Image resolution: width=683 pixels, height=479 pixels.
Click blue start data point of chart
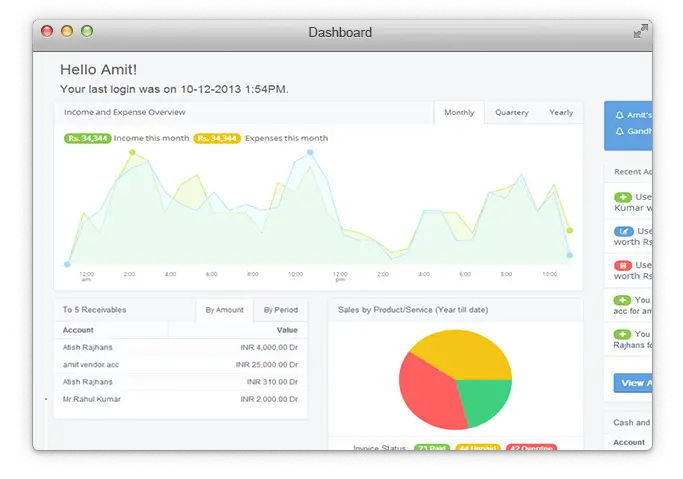click(x=67, y=264)
